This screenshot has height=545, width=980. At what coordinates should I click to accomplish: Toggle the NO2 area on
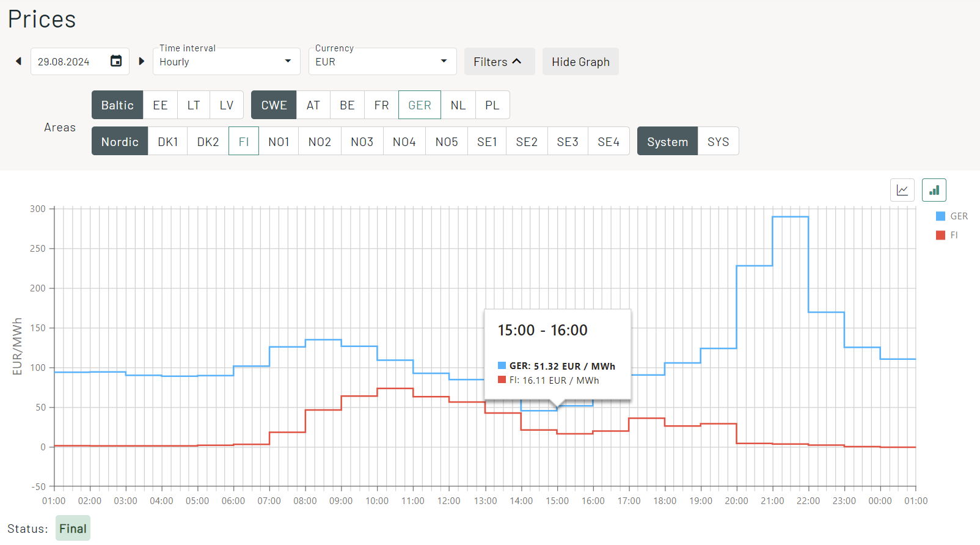(x=320, y=142)
